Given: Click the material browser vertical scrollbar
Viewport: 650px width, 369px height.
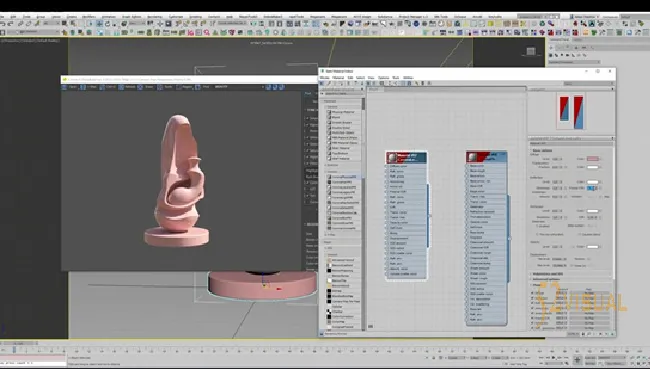Looking at the screenshot, I should [364, 104].
